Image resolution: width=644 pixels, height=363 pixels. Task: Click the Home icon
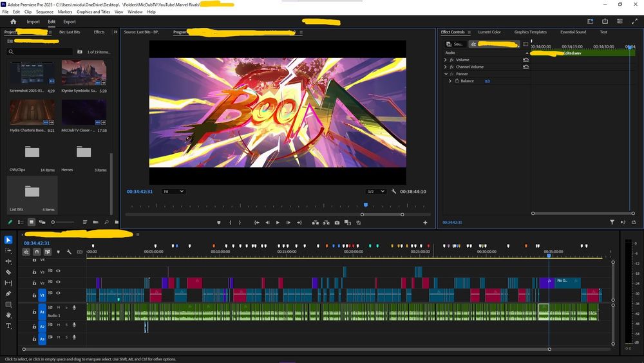tap(13, 22)
